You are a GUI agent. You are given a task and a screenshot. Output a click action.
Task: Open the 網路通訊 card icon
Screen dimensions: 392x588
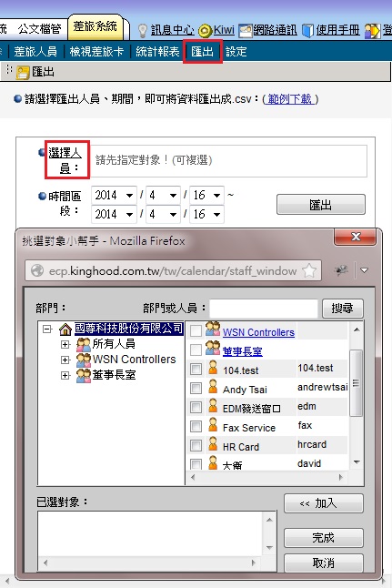point(246,31)
